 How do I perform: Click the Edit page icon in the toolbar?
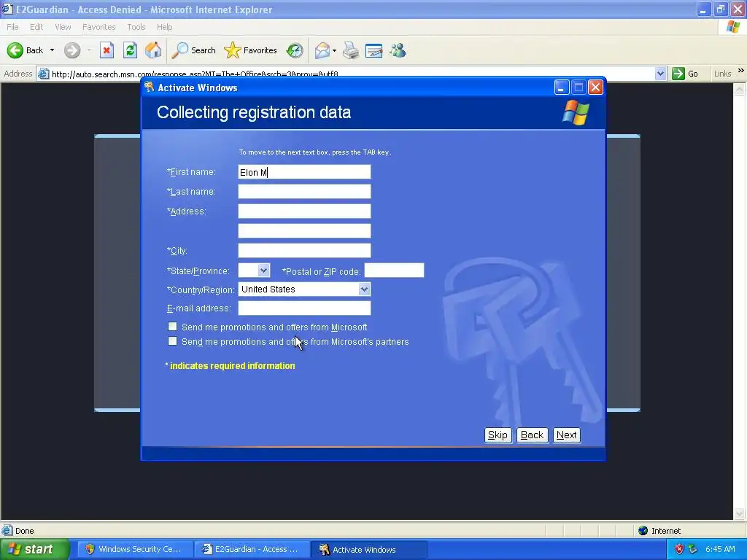coord(374,50)
